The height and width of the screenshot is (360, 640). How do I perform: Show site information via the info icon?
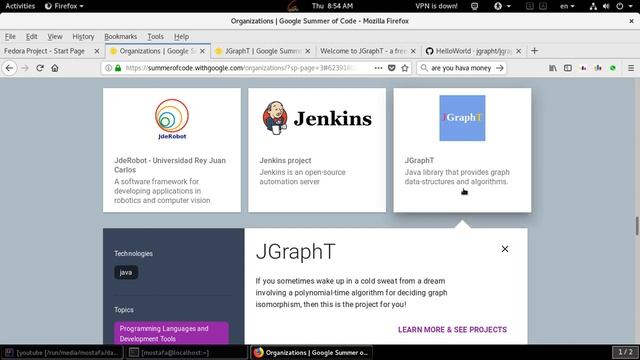click(108, 68)
